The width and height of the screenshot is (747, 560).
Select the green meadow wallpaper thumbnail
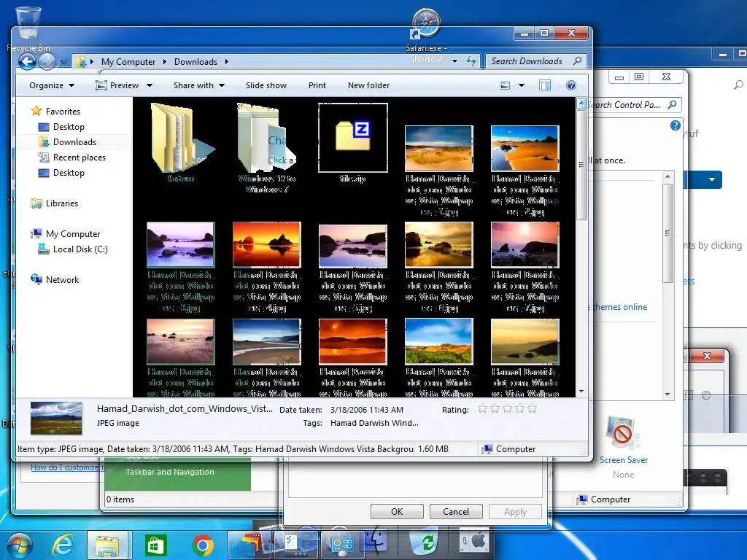(438, 341)
